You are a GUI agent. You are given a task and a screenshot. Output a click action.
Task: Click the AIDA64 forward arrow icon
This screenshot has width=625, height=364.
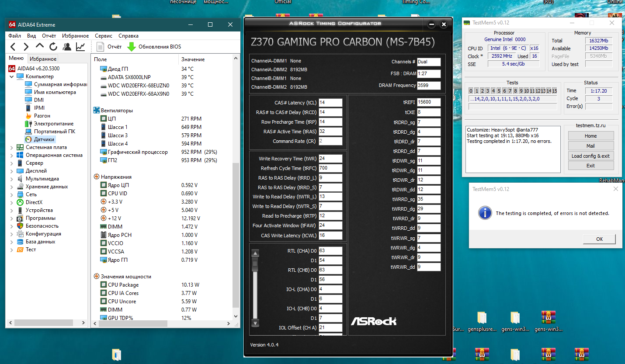tap(26, 47)
